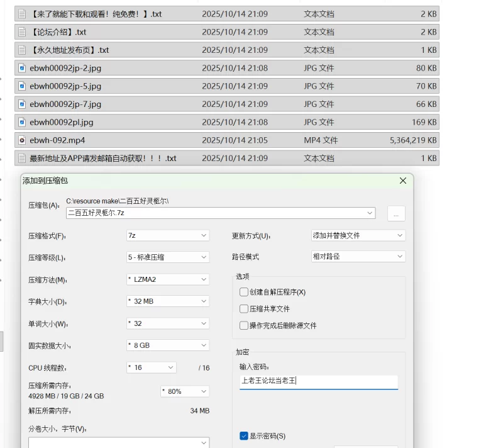Image resolution: width=503 pixels, height=448 pixels.
Task: Check 操作完成后删除源文件 option
Action: pos(244,326)
